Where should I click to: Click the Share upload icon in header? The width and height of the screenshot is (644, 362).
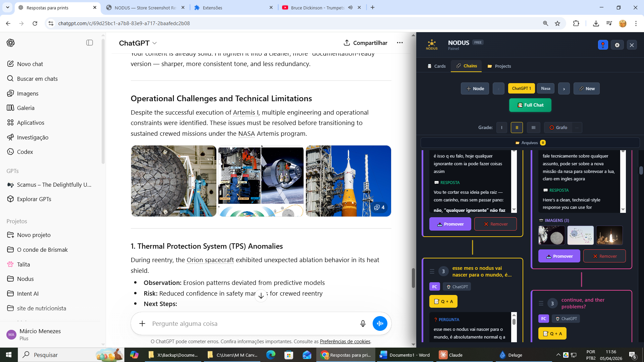point(347,43)
